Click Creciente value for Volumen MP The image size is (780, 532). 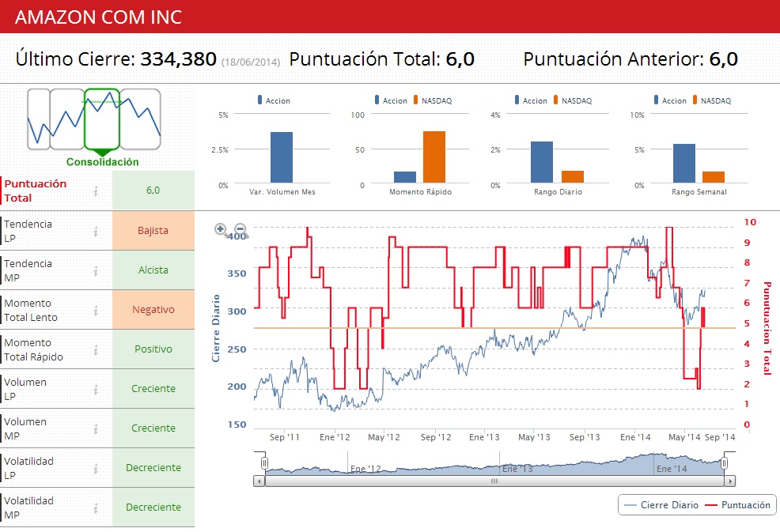153,428
